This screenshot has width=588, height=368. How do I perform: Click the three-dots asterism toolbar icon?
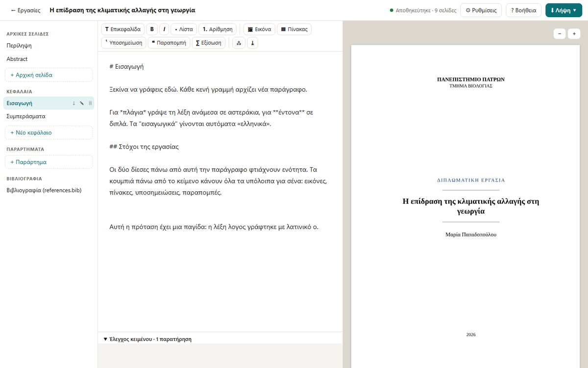239,43
